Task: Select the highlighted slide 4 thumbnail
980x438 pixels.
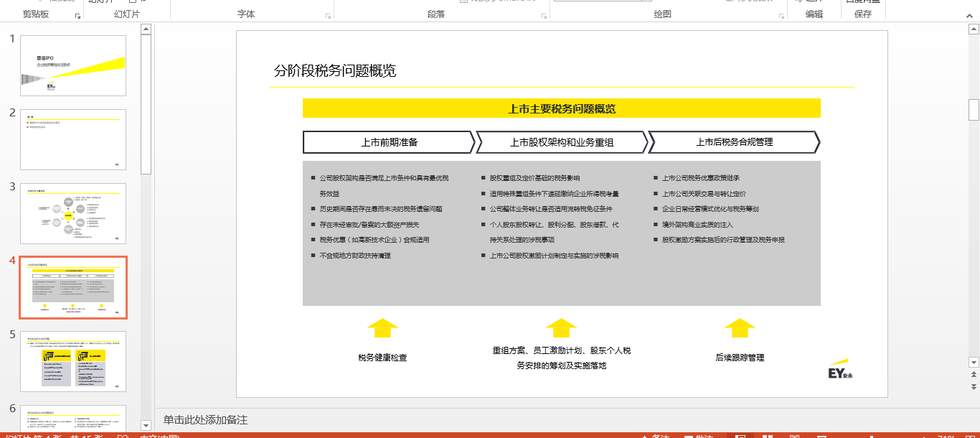Action: (73, 287)
